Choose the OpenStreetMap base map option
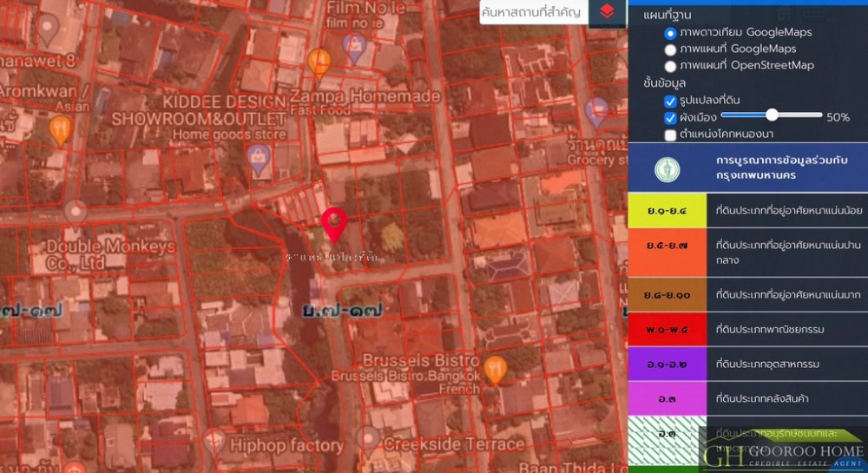Image resolution: width=868 pixels, height=473 pixels. coord(670,66)
